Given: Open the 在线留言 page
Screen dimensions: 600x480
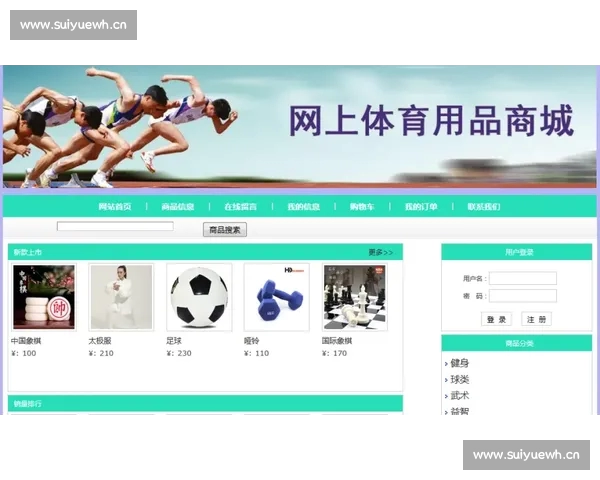Looking at the screenshot, I should [240, 207].
